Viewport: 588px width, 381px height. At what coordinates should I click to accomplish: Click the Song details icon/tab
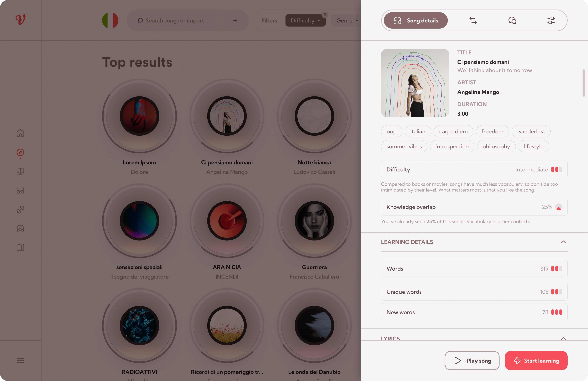(415, 20)
